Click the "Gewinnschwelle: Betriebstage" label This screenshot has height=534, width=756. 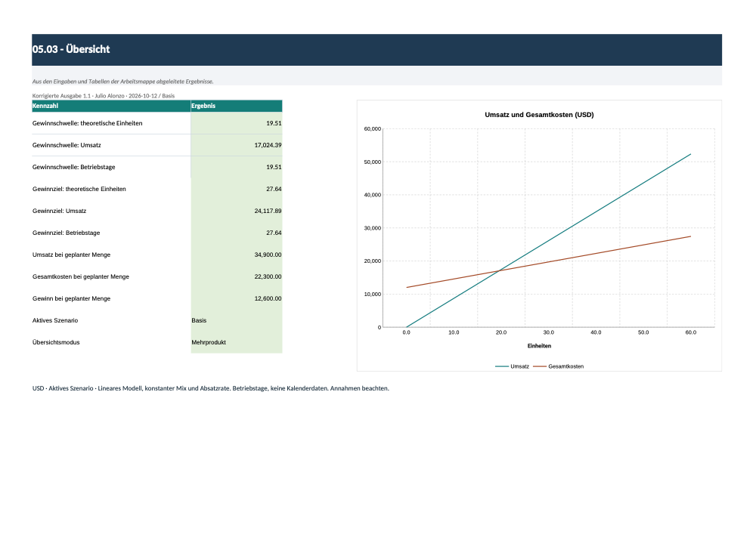pyautogui.click(x=74, y=167)
